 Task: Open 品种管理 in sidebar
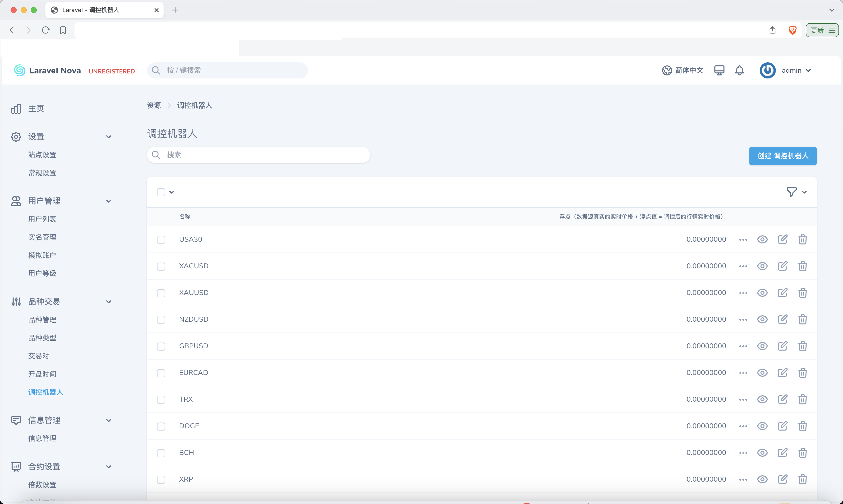click(42, 320)
